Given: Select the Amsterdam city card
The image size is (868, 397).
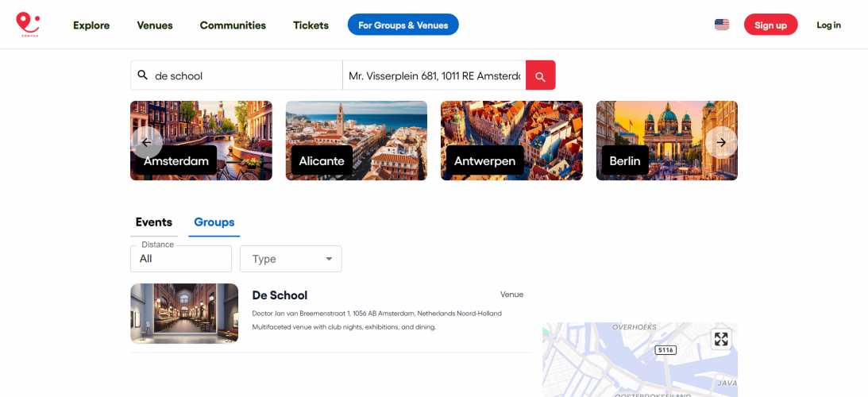Looking at the screenshot, I should click(x=201, y=141).
